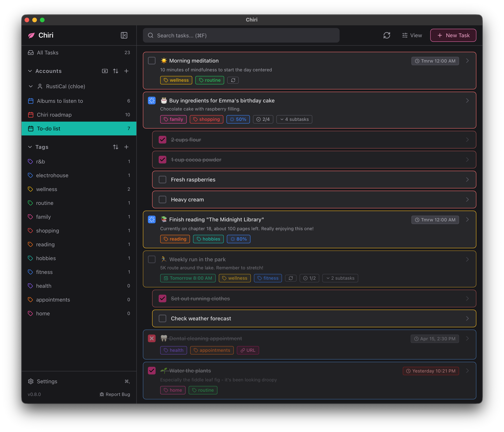Collapse the Tags section chevron
The image size is (504, 432).
(x=30, y=147)
